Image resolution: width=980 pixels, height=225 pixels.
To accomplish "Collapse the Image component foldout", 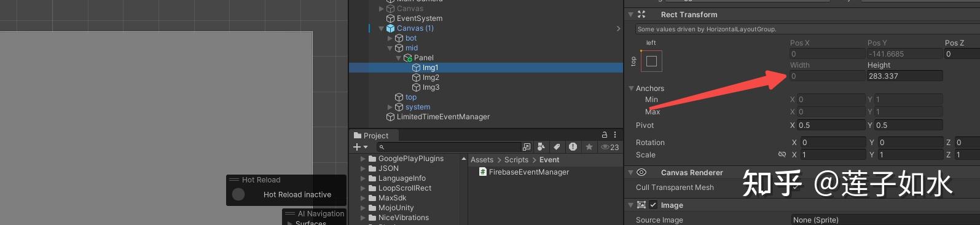I will pos(631,205).
